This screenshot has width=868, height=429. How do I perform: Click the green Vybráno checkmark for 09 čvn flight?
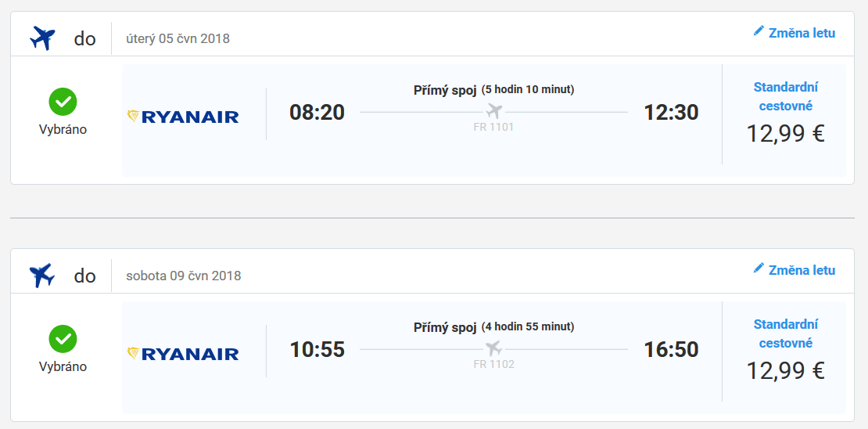point(63,339)
